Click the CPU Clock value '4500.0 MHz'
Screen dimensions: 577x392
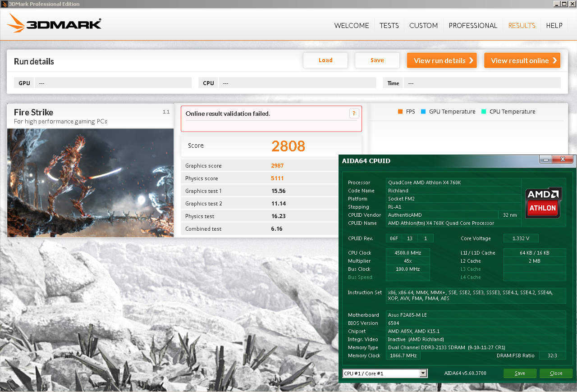[x=408, y=253]
